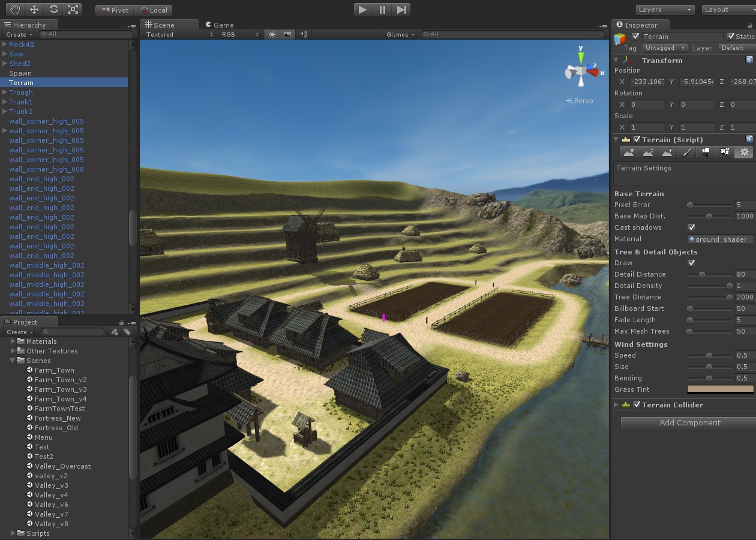Select the Paint Details terrain tool

point(725,152)
